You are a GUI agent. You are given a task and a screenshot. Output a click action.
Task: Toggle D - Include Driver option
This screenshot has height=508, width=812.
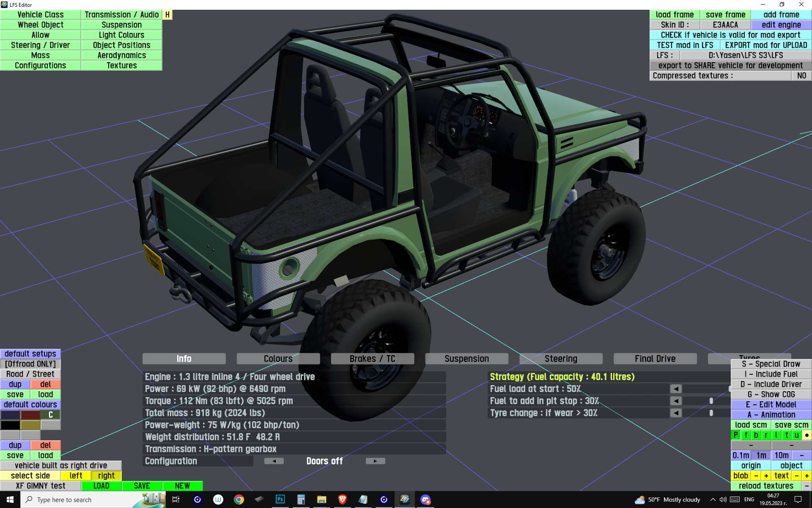771,384
